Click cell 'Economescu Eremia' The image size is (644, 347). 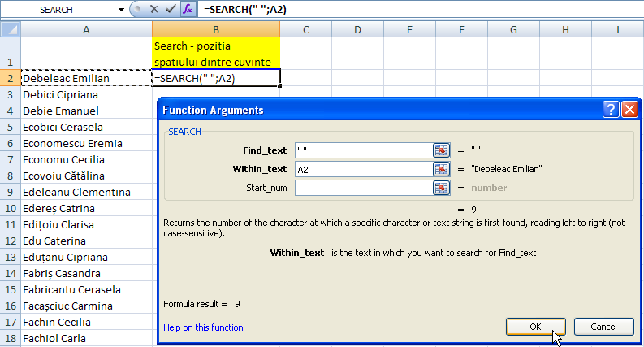click(86, 144)
